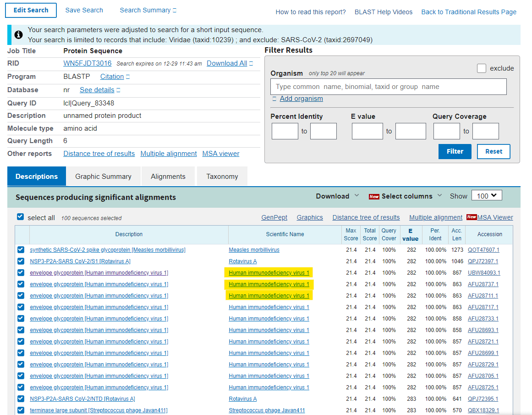Open How to read this report link
Viewport: 532px width, 415px height.
[310, 12]
